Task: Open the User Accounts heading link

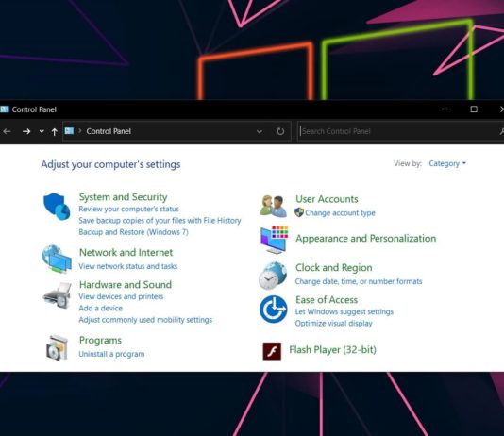Action: tap(327, 199)
